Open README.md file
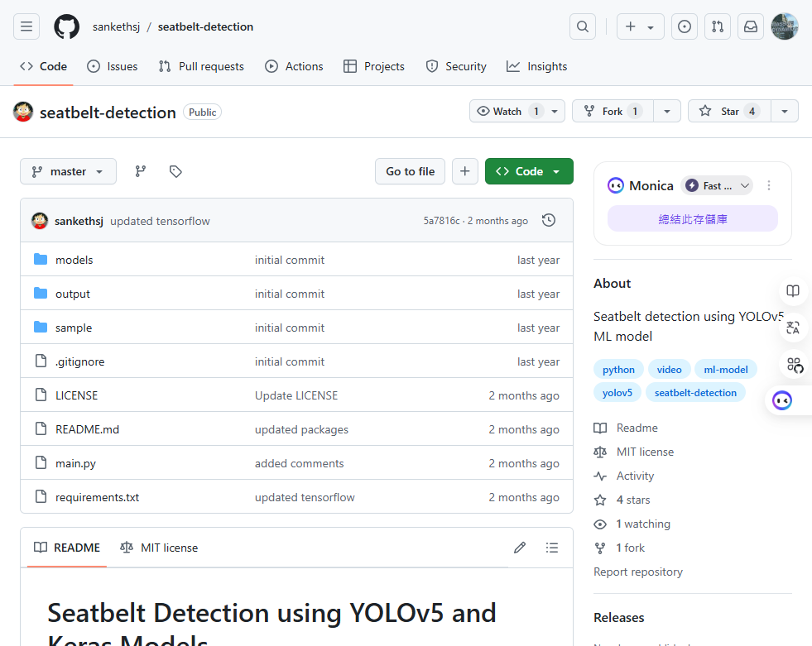Image resolution: width=812 pixels, height=646 pixels. pos(87,429)
